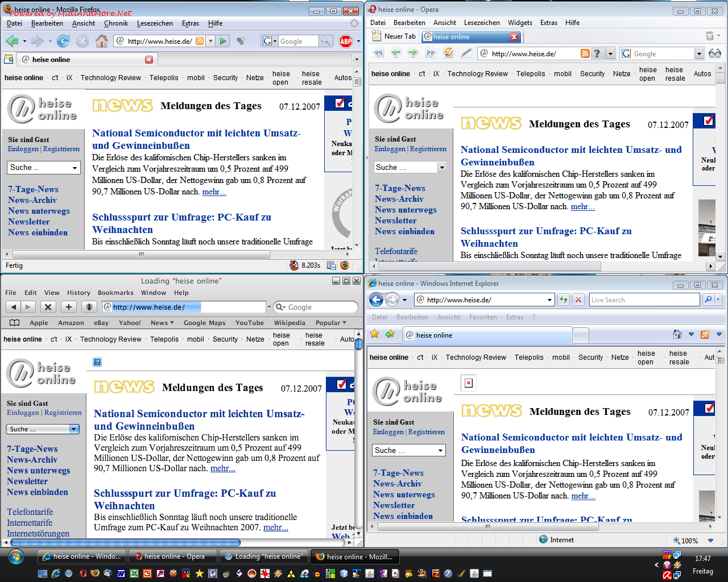Click Firefox's home button
Viewport: 728px width, 582px height.
point(102,41)
